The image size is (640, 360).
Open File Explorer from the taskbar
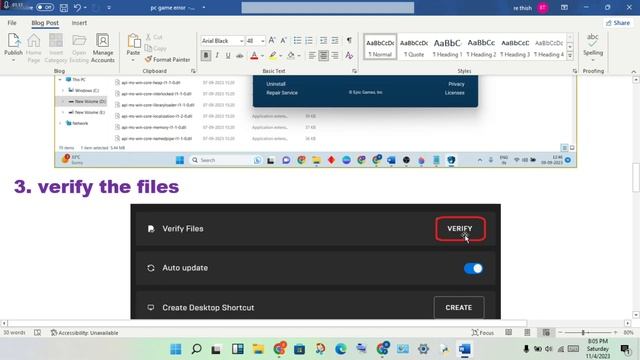tap(258, 349)
